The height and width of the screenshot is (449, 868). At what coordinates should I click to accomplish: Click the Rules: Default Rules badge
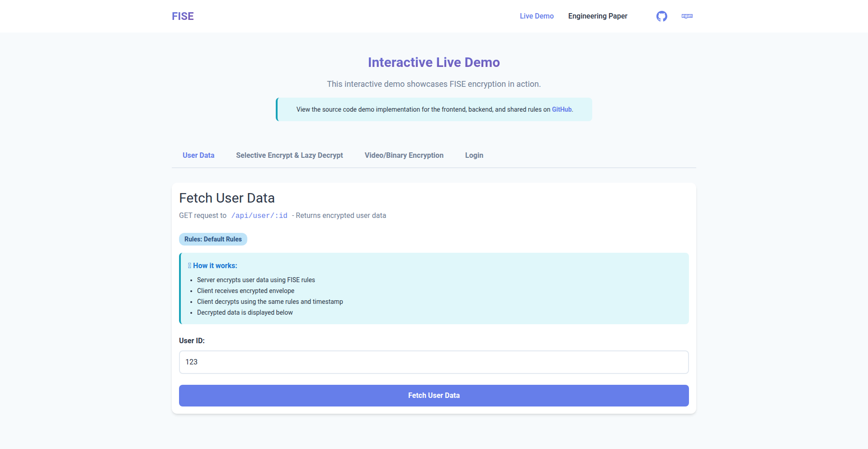coord(213,239)
